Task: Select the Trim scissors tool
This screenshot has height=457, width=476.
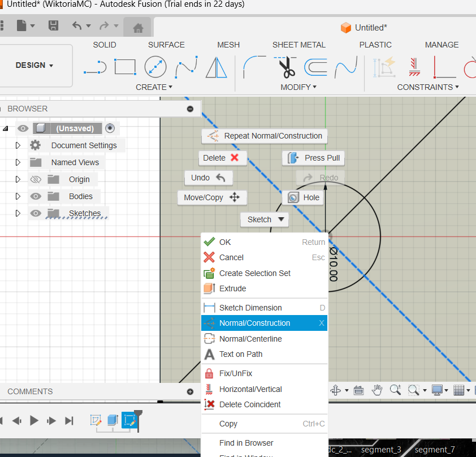Action: (285, 67)
